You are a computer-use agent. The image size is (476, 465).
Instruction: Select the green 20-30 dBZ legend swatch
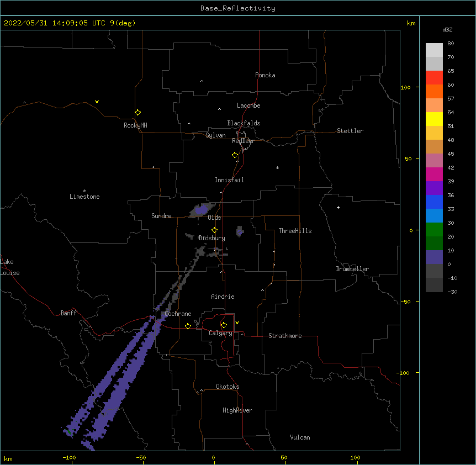[x=434, y=230]
